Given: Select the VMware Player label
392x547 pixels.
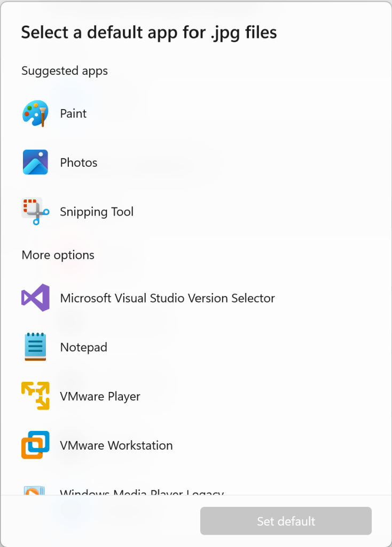Looking at the screenshot, I should click(100, 396).
